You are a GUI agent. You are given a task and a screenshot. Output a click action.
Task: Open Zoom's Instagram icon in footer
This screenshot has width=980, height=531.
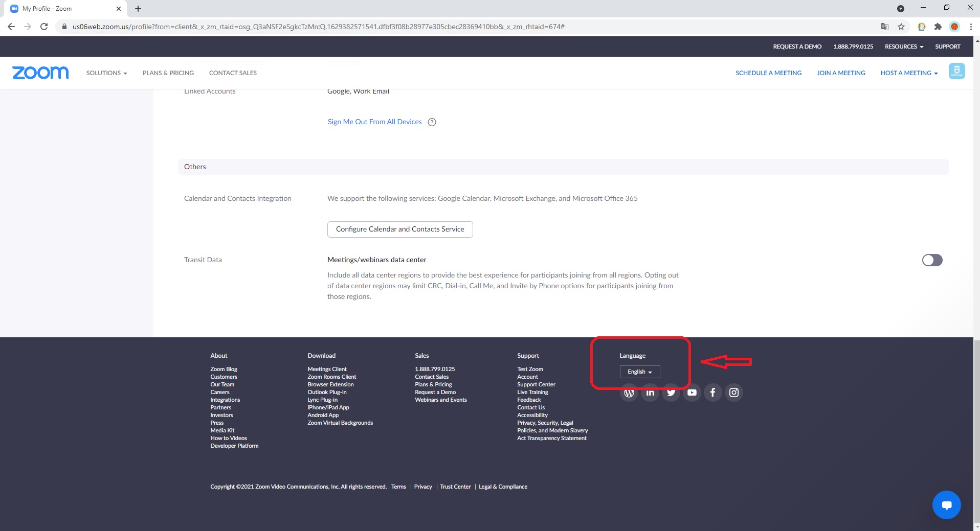click(734, 393)
